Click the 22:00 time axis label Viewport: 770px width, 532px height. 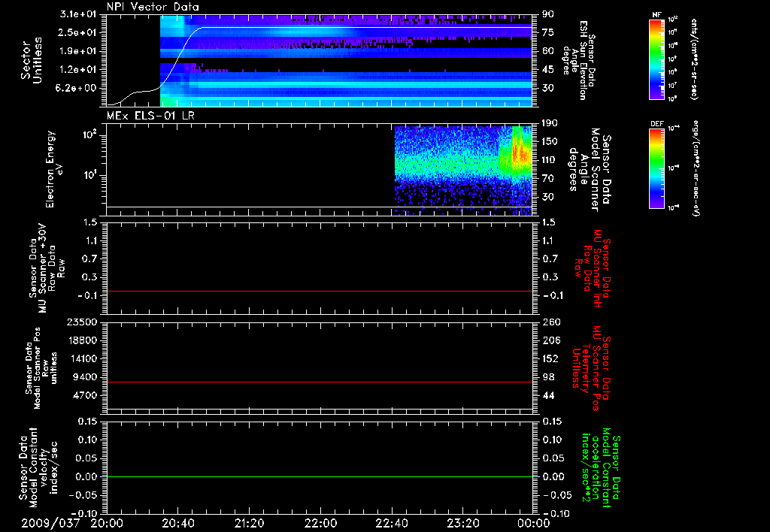(x=320, y=523)
